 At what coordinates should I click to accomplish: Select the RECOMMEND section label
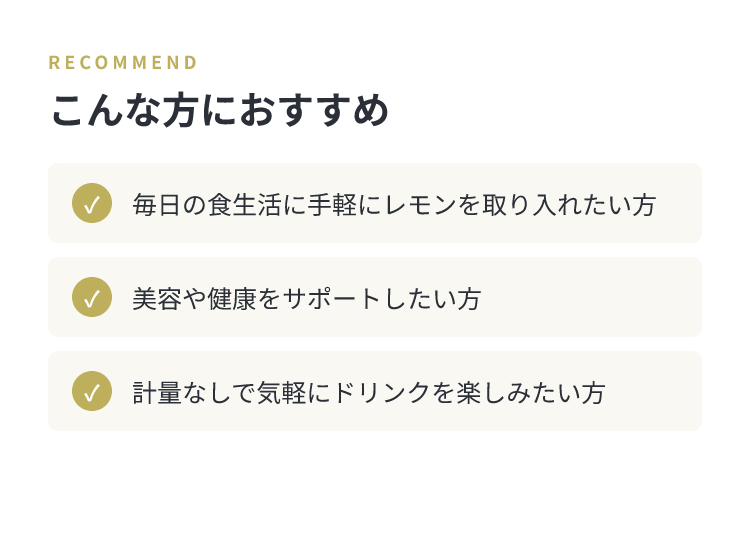(123, 63)
